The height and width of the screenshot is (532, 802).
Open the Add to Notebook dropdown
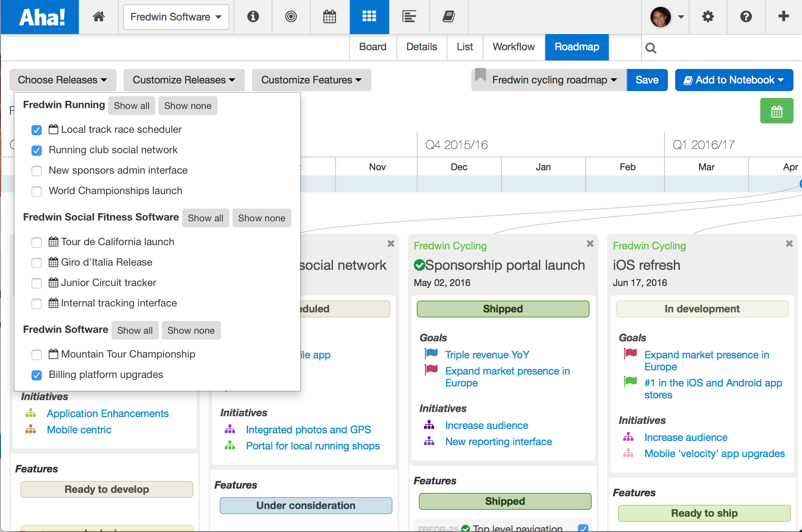click(x=734, y=80)
